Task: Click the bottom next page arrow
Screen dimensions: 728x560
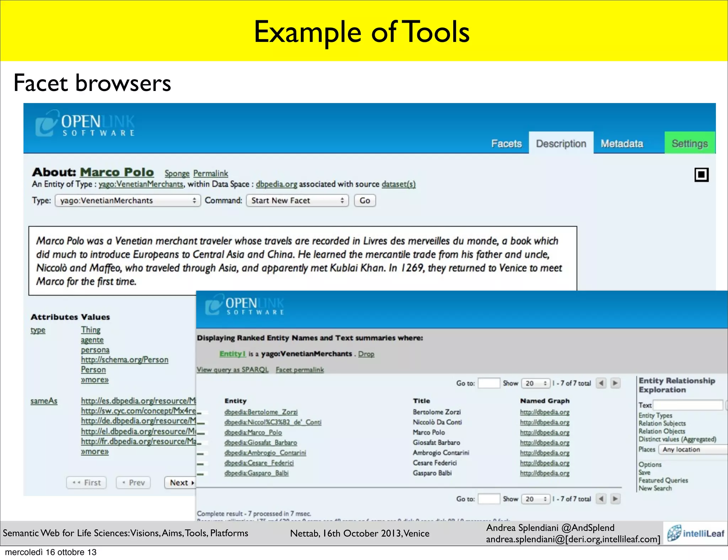Action: (x=615, y=499)
